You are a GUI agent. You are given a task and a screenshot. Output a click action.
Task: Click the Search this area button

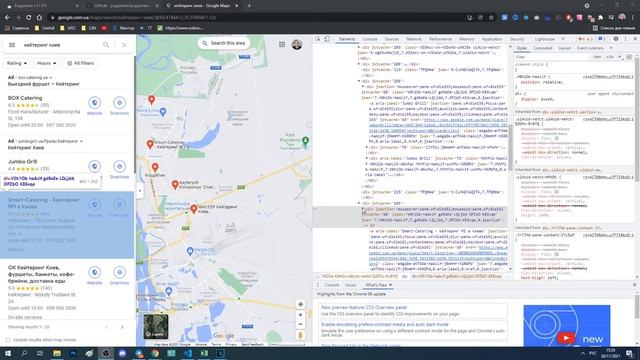(224, 43)
